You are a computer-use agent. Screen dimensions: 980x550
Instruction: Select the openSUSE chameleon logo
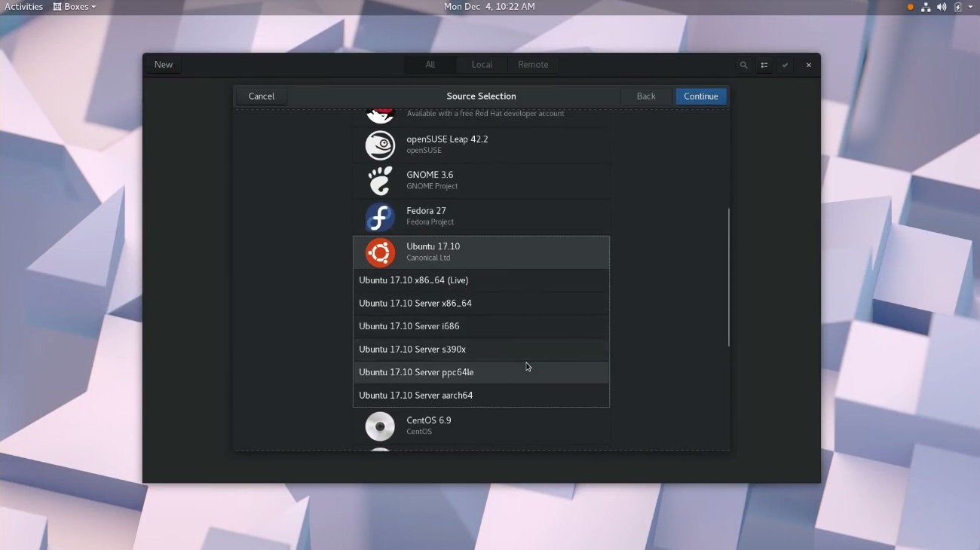pos(380,145)
